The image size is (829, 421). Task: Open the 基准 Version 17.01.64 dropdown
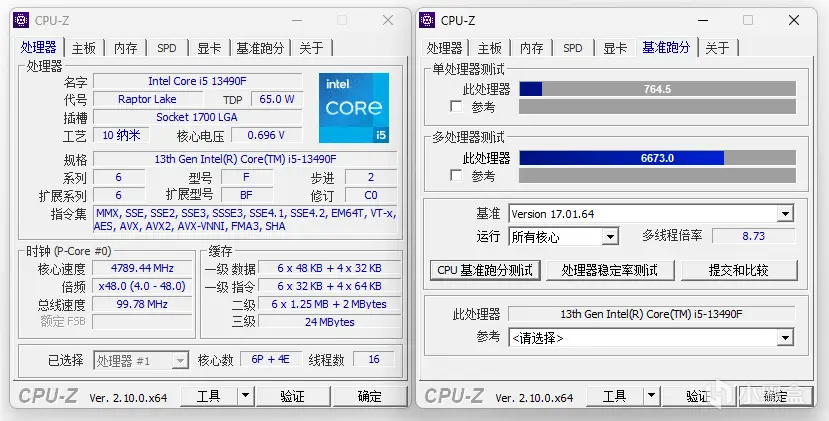pyautogui.click(x=785, y=214)
